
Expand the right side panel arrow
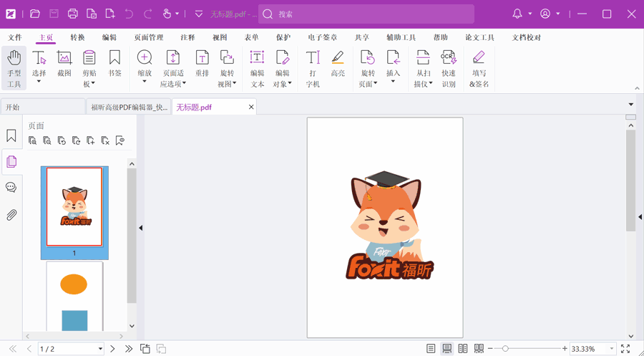(640, 216)
